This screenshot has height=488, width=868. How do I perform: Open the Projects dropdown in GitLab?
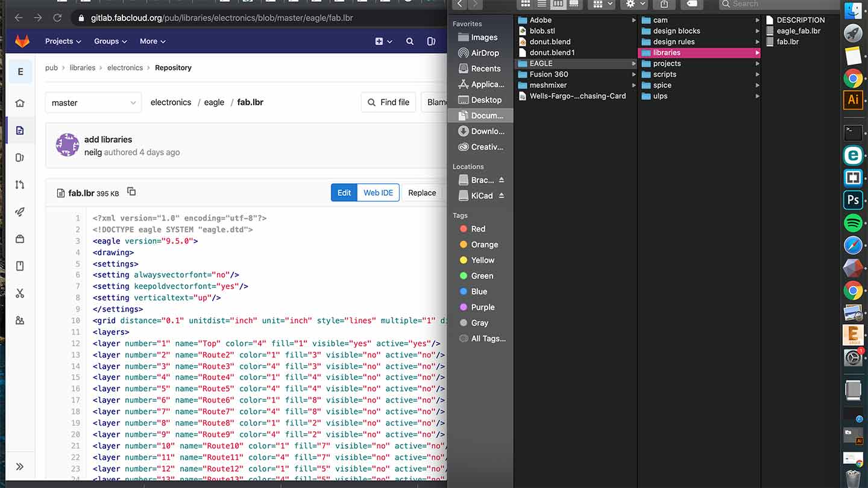pyautogui.click(x=63, y=41)
